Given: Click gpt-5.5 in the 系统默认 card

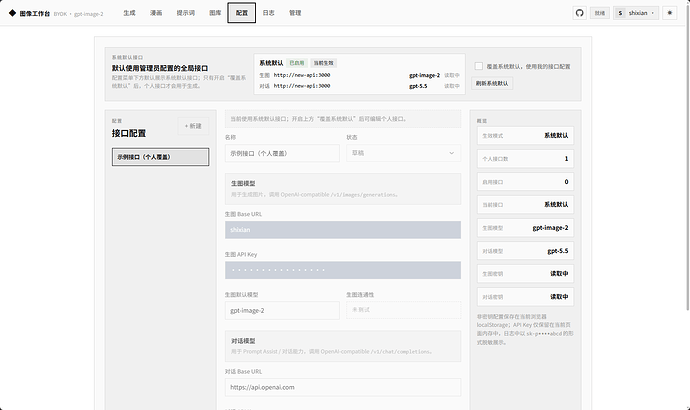Looking at the screenshot, I should [x=418, y=86].
